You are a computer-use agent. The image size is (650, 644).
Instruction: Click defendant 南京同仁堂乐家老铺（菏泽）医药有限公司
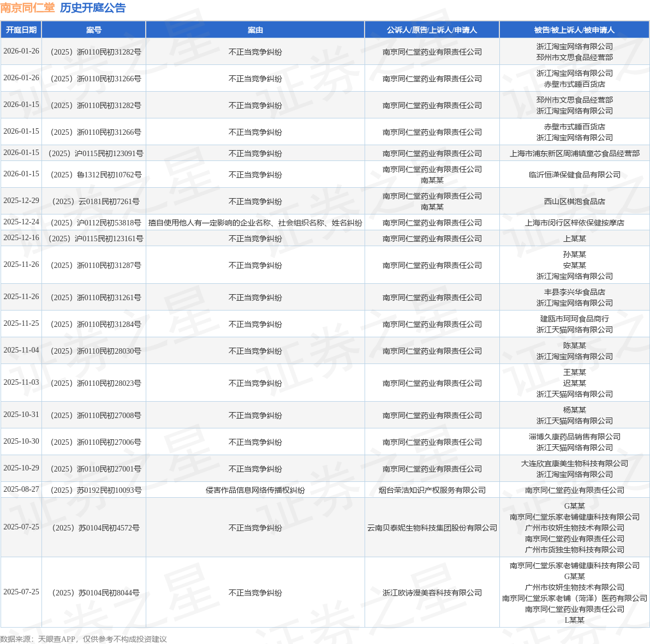(575, 598)
